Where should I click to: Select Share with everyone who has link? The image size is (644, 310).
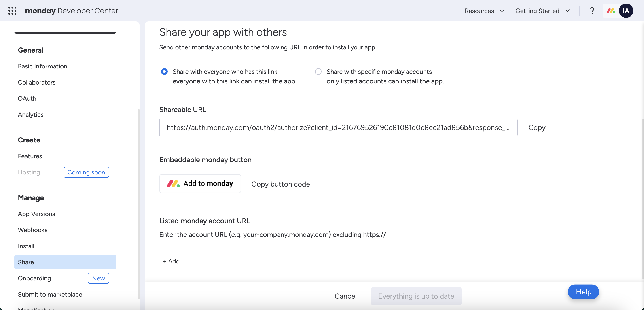pos(164,72)
